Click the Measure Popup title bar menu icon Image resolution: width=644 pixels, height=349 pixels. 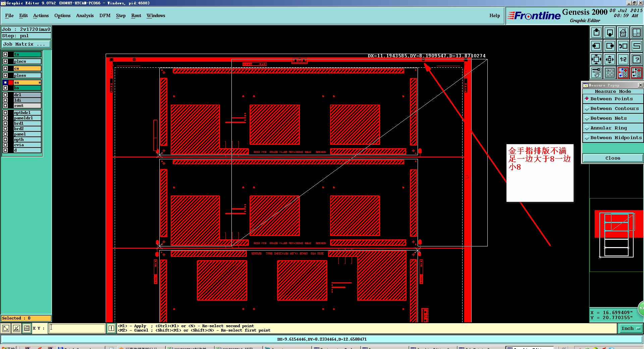click(586, 85)
